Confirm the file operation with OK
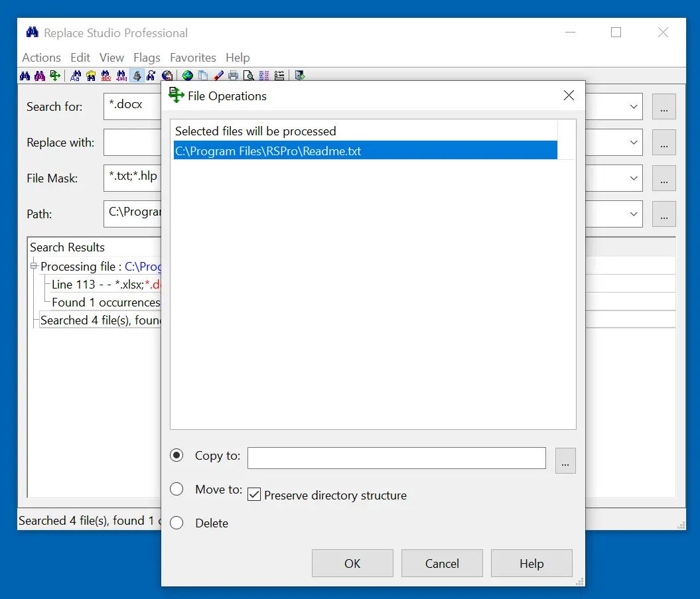Screen dimensions: 700x599 (352, 563)
